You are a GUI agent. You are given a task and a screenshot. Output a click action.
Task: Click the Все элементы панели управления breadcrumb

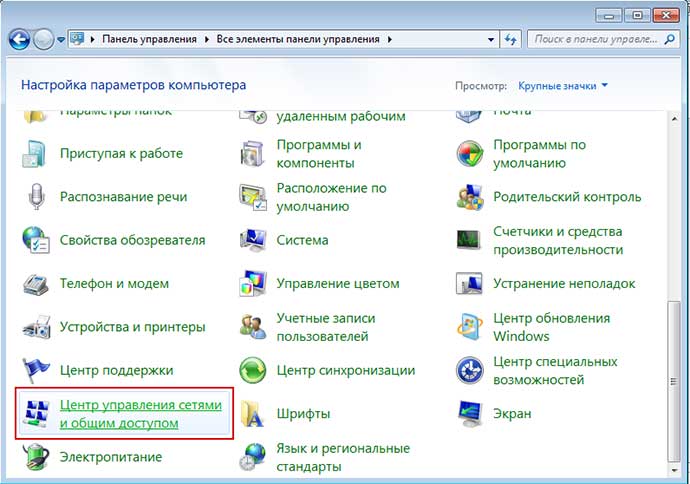coord(298,39)
